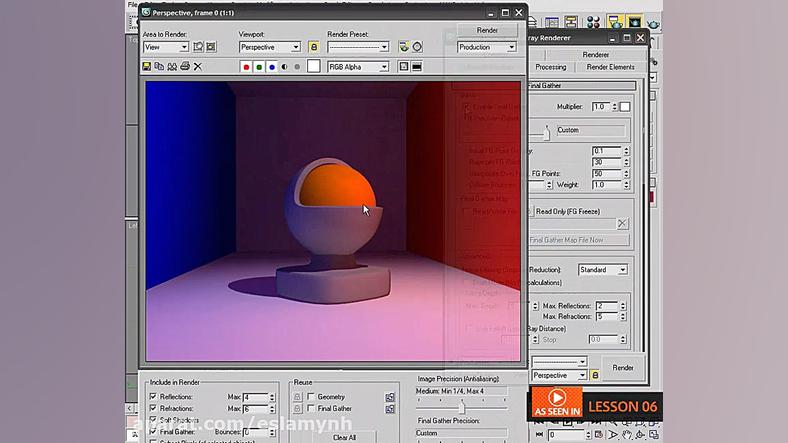788x443 pixels.
Task: Click the Max. Reflections value field
Action: (607, 306)
